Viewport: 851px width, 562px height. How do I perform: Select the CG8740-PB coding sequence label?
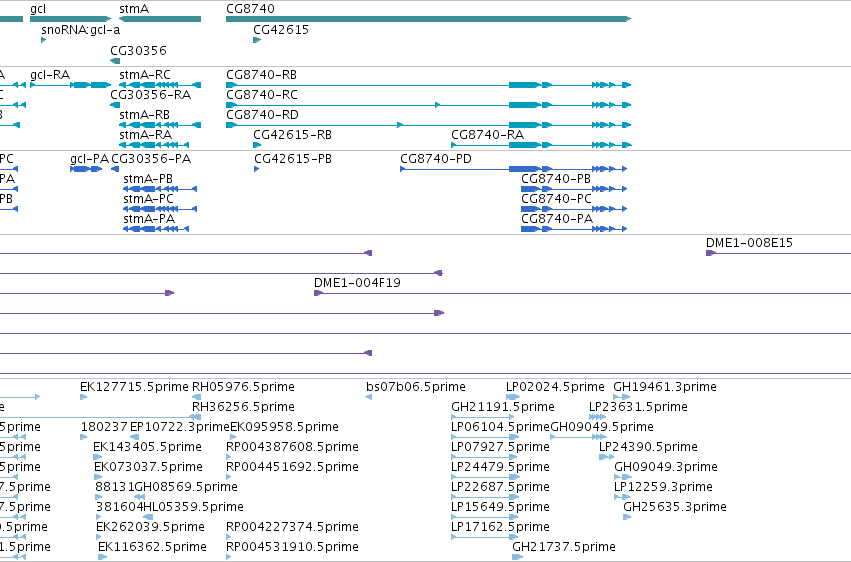click(x=556, y=179)
